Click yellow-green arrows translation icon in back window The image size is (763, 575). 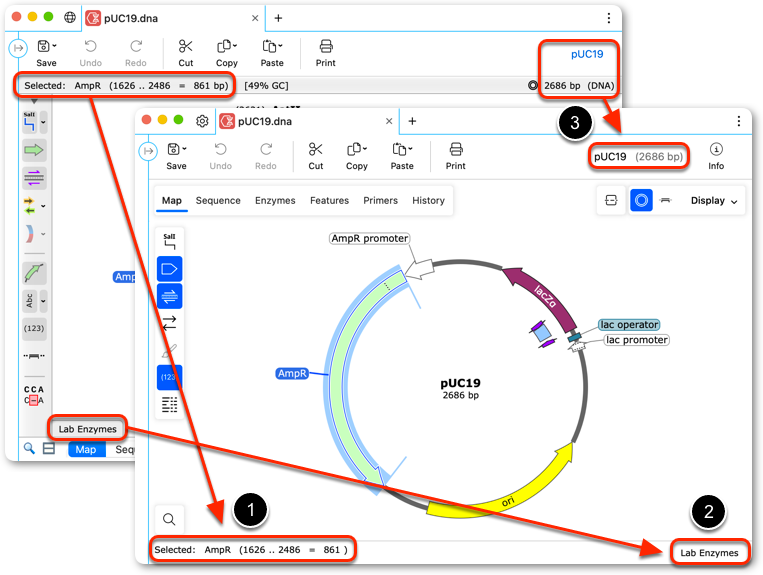(30, 206)
